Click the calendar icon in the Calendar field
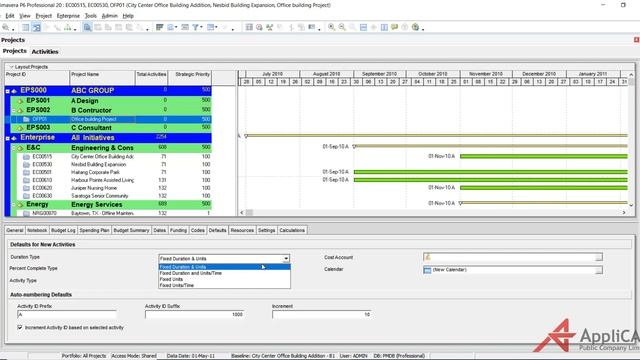 click(427, 270)
